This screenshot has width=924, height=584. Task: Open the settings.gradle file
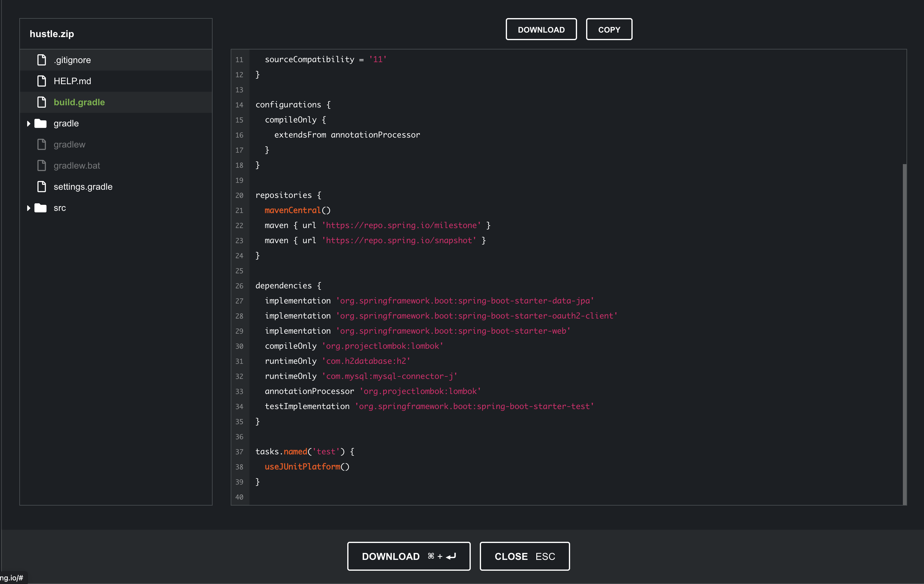click(x=83, y=187)
